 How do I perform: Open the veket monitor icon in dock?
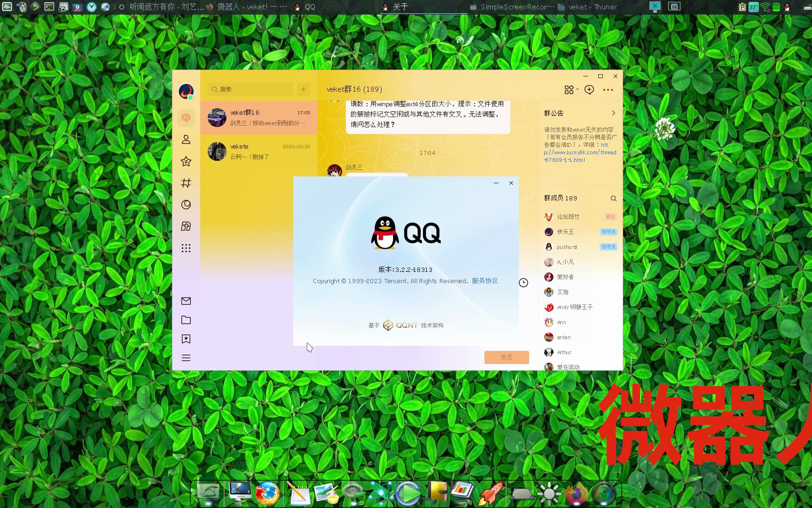pos(240,492)
